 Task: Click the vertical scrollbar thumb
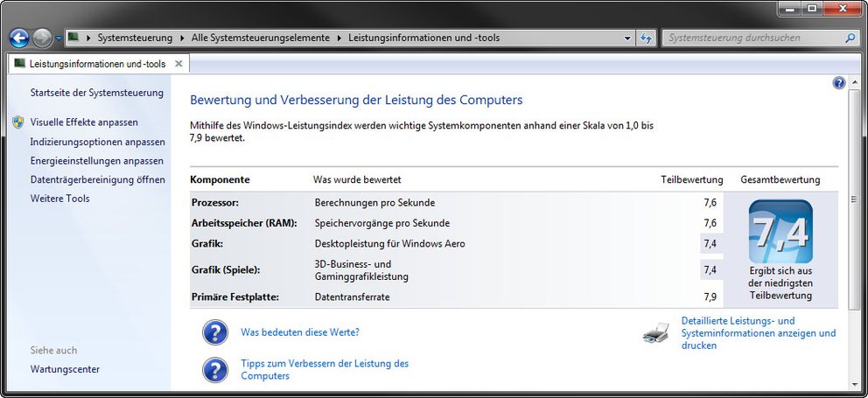[854, 199]
